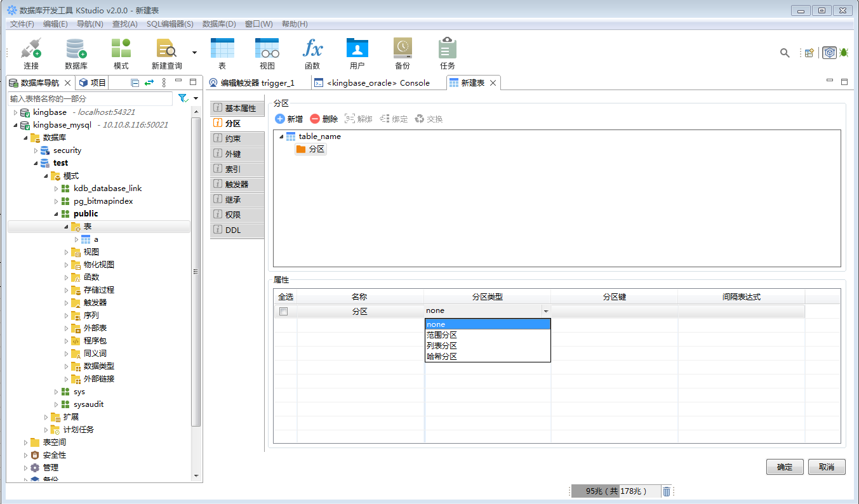Open the 用户 user management tool
Screen dimensions: 859x504
pos(357,53)
